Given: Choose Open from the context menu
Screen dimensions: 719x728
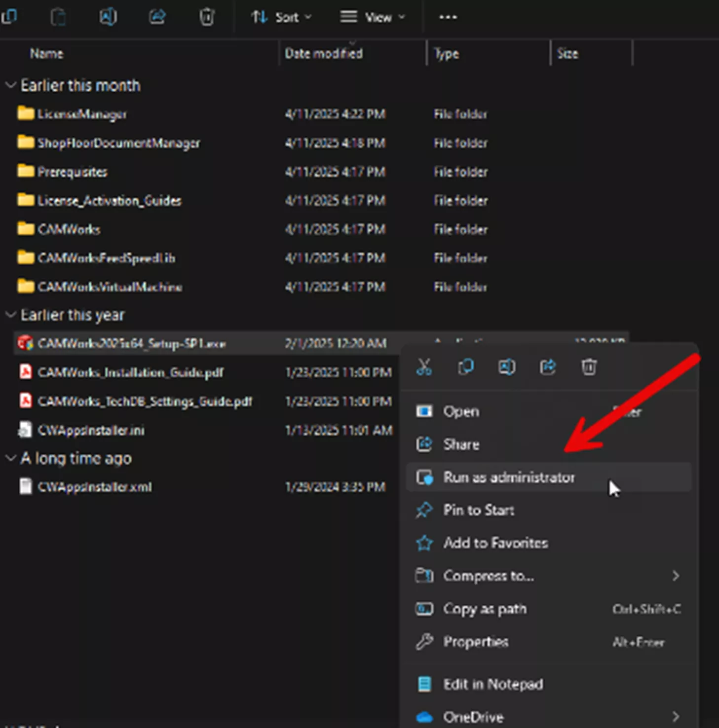Looking at the screenshot, I should pos(548,411).
